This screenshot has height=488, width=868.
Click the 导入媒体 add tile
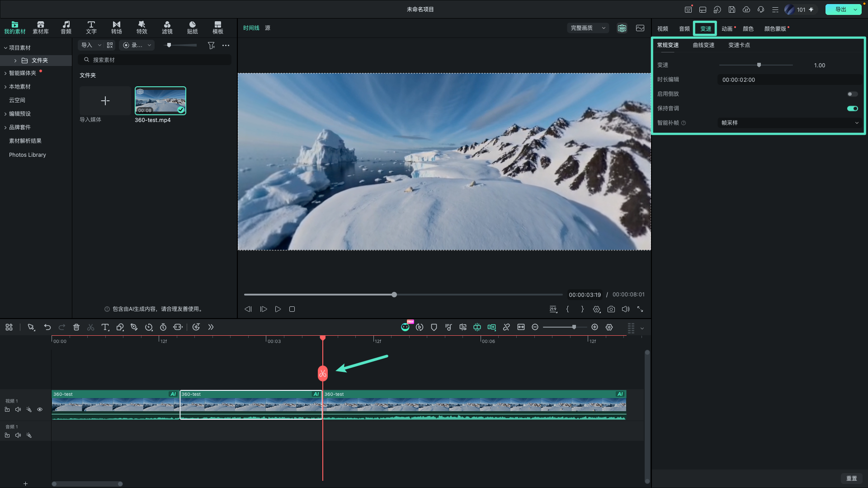[x=105, y=101]
